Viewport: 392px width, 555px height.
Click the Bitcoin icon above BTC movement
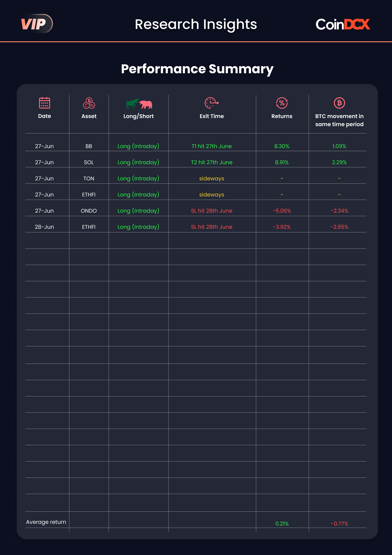point(339,103)
